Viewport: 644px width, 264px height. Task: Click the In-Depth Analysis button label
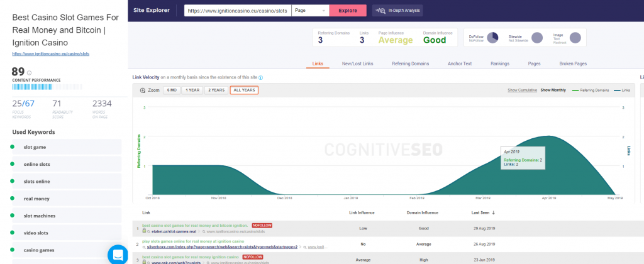pyautogui.click(x=403, y=11)
